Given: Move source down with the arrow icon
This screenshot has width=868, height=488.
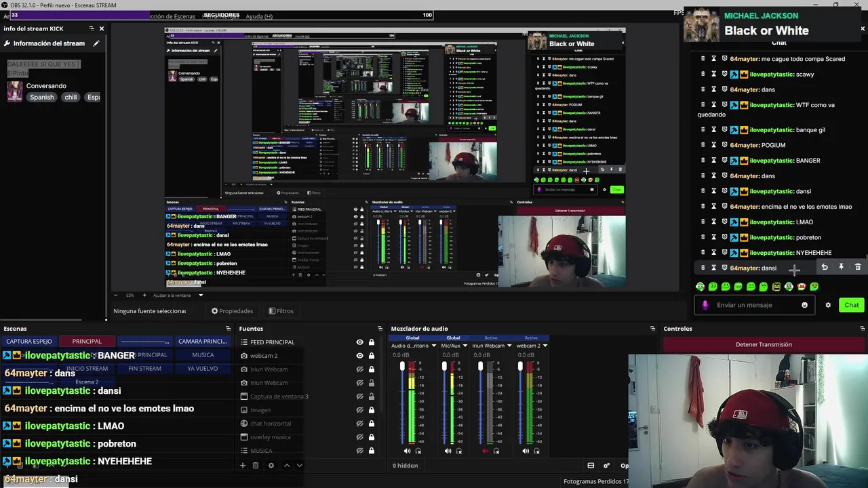Looking at the screenshot, I should [x=299, y=466].
